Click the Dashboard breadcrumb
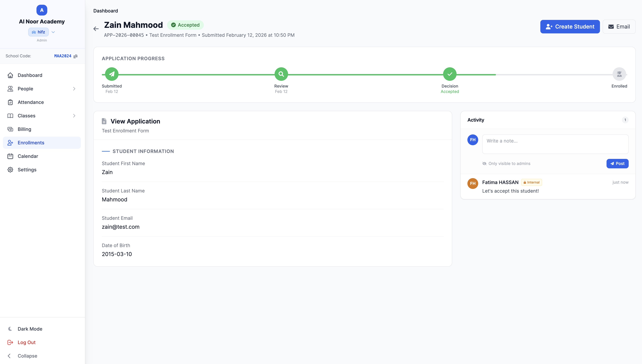The image size is (642, 364). [105, 11]
